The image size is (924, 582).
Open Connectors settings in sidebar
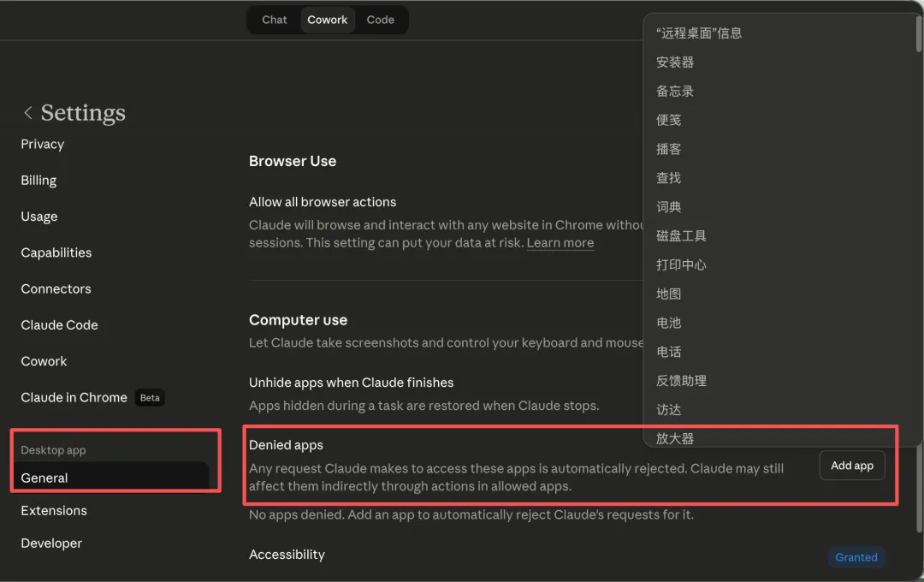(x=56, y=288)
